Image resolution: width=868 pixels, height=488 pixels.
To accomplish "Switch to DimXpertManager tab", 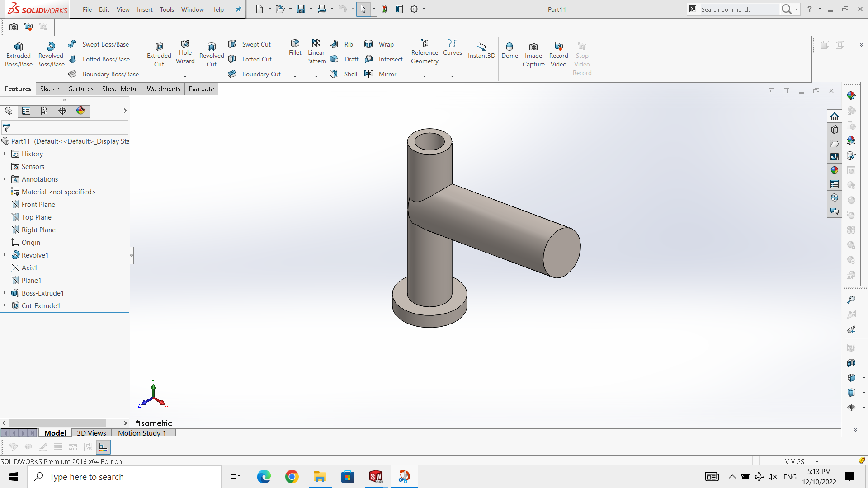I will coord(62,111).
